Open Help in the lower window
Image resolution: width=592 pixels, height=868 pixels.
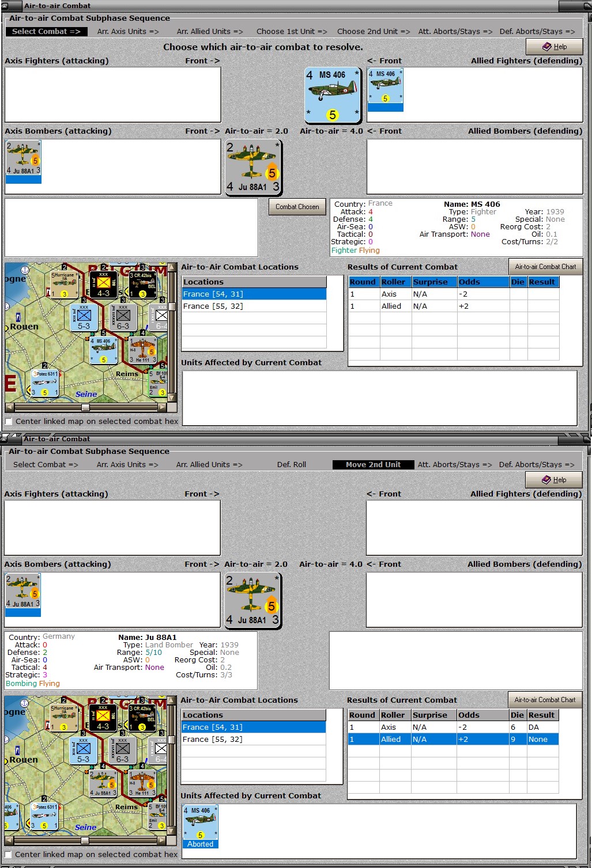click(x=553, y=480)
